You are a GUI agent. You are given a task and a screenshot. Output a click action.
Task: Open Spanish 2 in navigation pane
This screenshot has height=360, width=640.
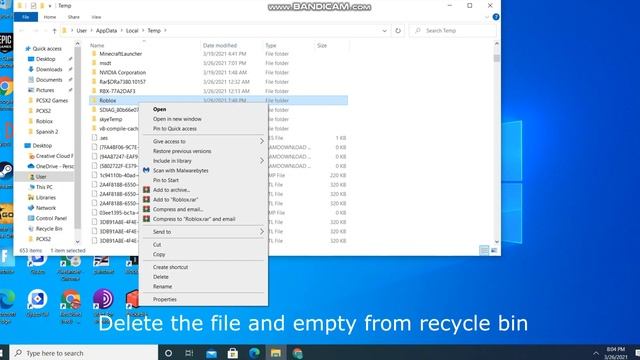[x=47, y=131]
